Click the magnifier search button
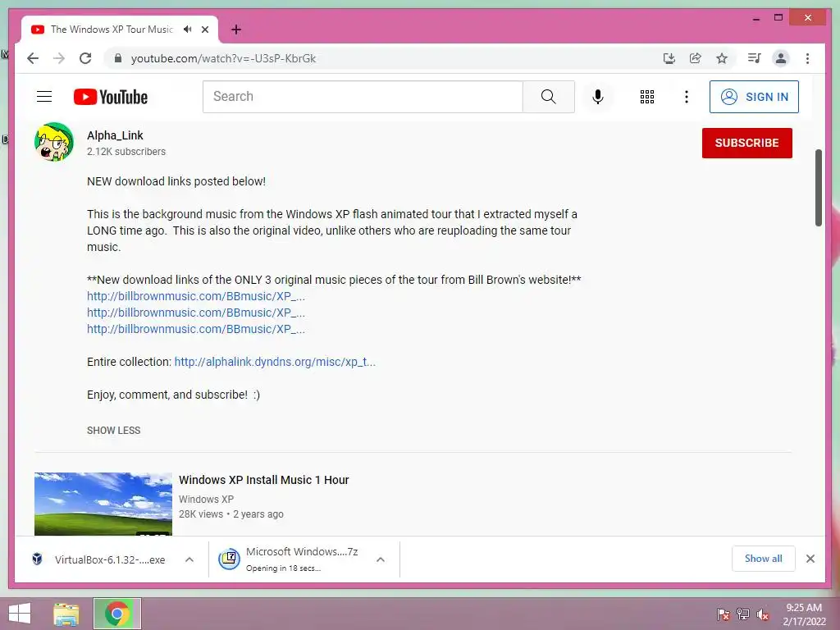This screenshot has width=840, height=630. pyautogui.click(x=549, y=97)
